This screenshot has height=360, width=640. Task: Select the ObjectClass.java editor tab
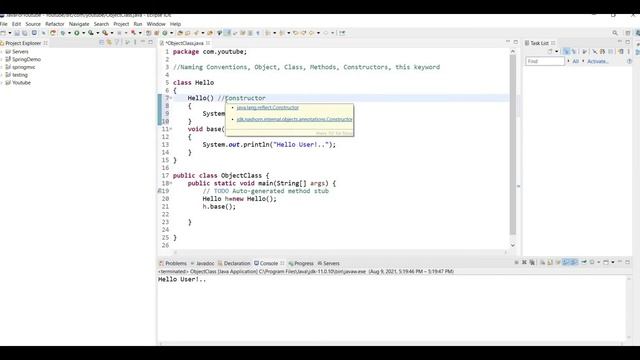(184, 43)
